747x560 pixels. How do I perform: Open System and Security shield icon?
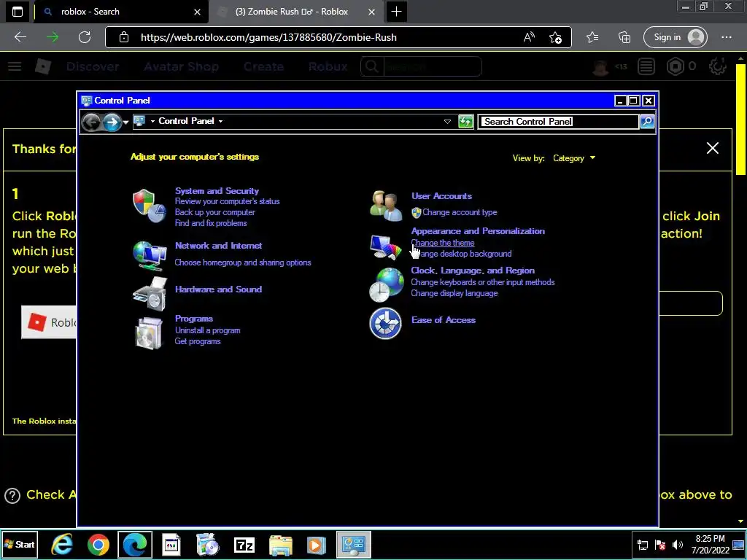tap(149, 206)
